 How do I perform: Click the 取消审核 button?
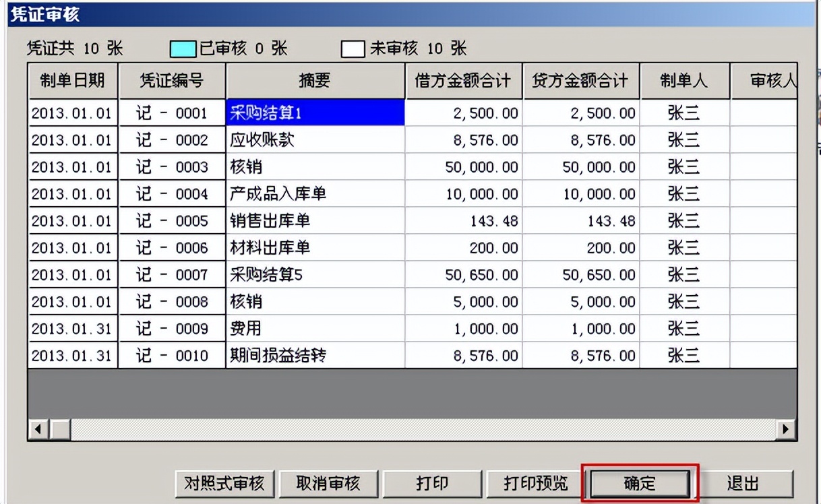[328, 483]
